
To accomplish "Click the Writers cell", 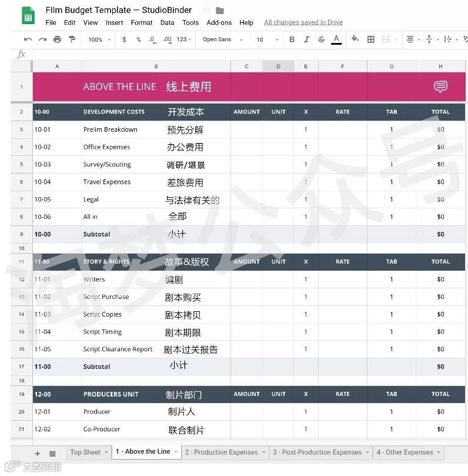I will (156, 279).
